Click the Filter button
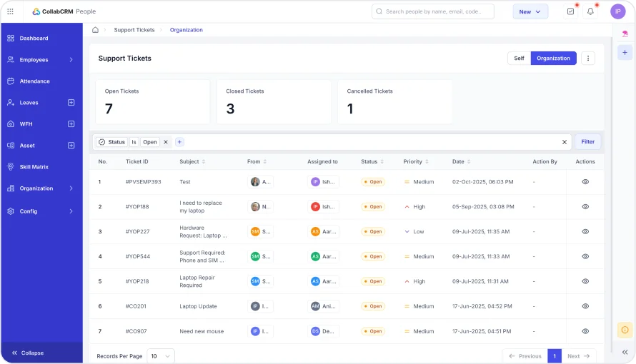The height and width of the screenshot is (364, 636). pos(587,142)
